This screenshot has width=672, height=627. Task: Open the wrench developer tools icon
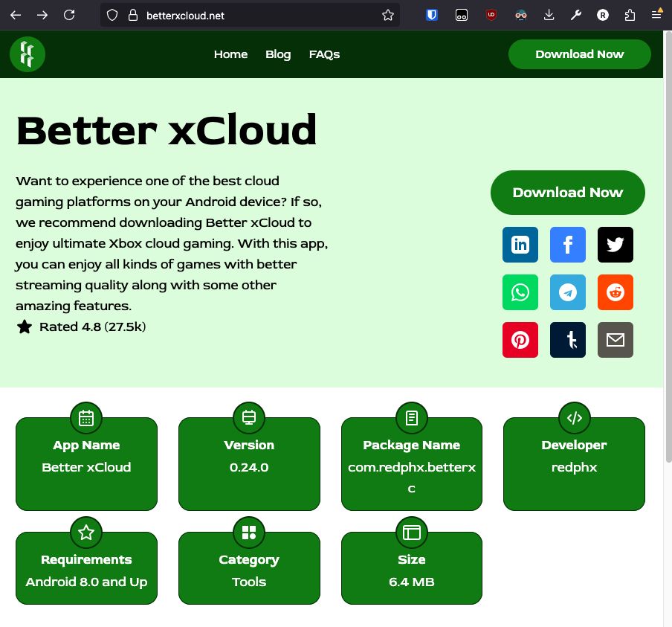(x=575, y=16)
